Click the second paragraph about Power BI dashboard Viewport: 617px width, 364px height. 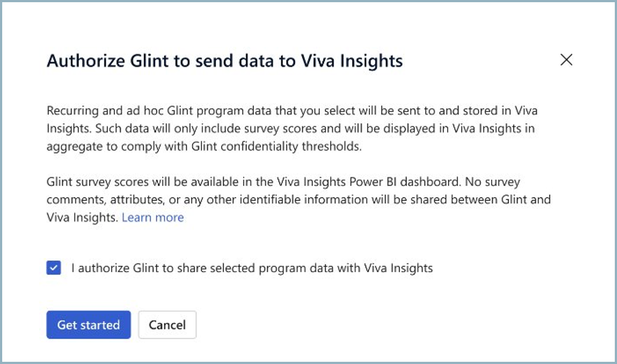pos(298,200)
